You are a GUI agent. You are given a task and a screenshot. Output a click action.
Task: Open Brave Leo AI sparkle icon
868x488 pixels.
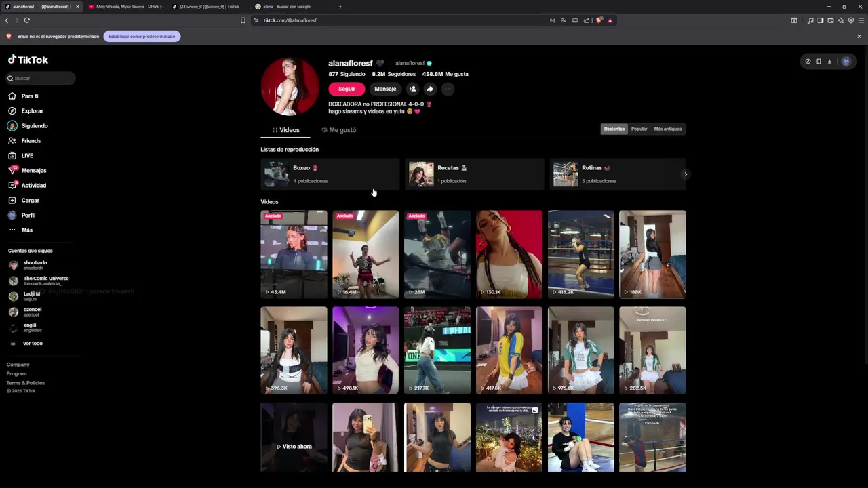point(841,20)
